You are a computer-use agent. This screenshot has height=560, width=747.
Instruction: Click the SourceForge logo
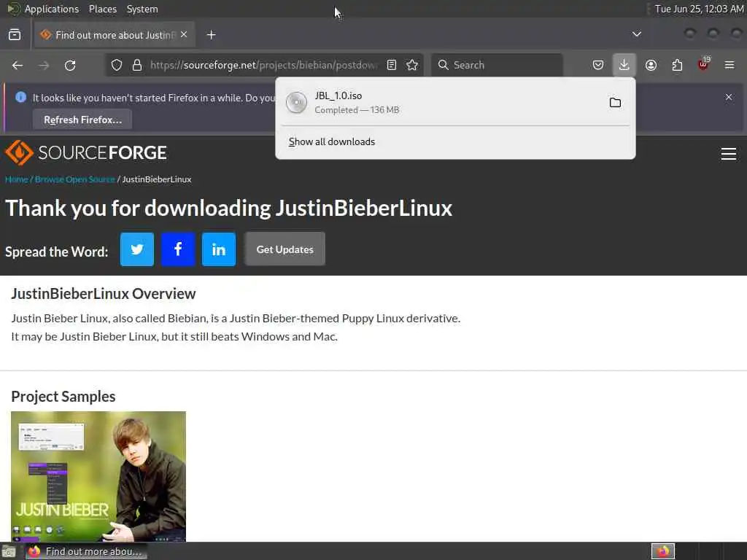(x=86, y=152)
